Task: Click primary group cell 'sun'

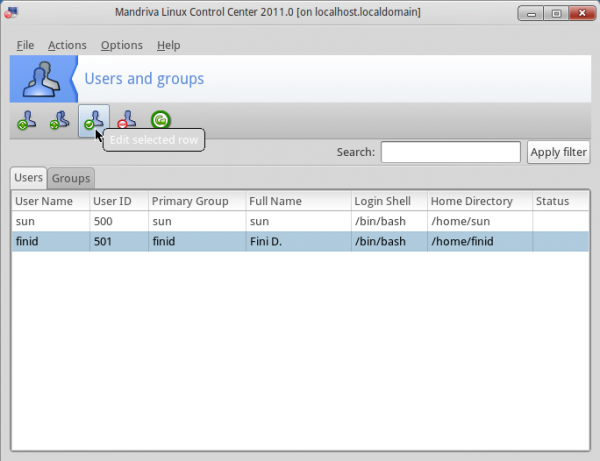Action: click(197, 221)
